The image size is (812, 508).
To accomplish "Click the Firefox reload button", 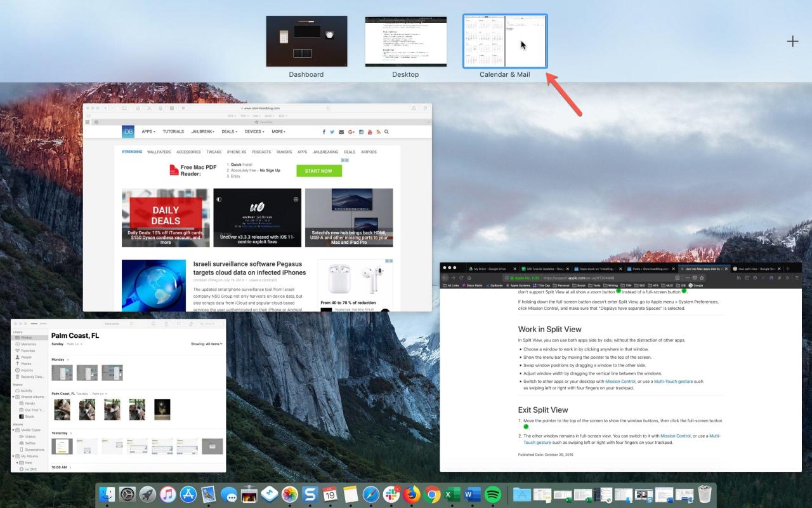I will pyautogui.click(x=461, y=277).
